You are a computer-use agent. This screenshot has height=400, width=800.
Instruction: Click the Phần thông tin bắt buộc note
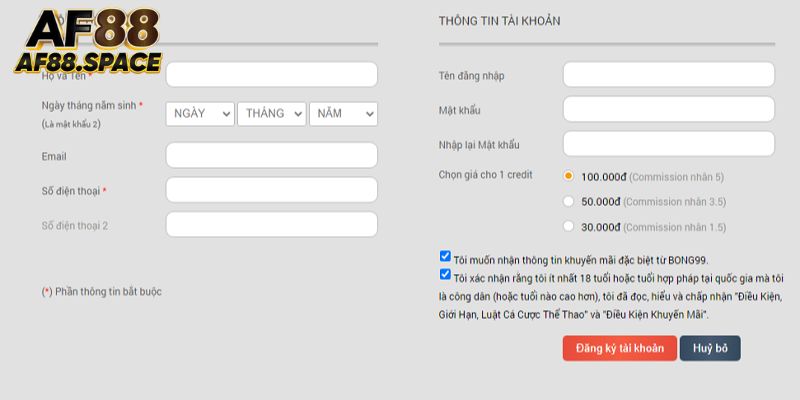point(101,292)
